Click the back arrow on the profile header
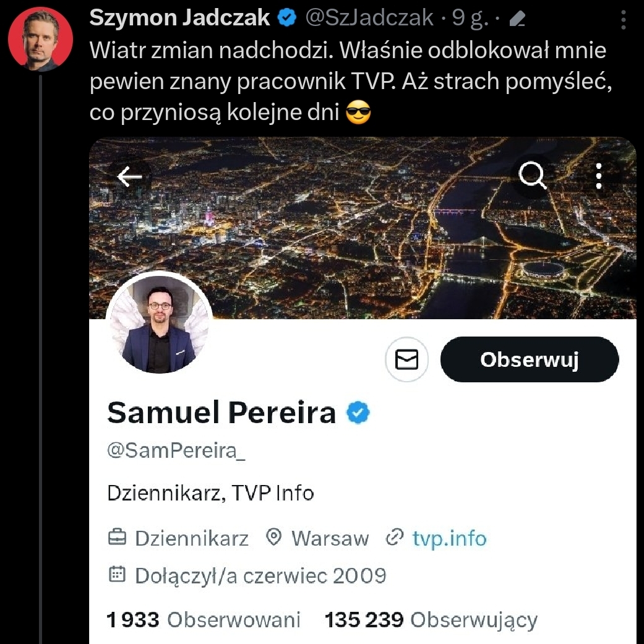 129,178
